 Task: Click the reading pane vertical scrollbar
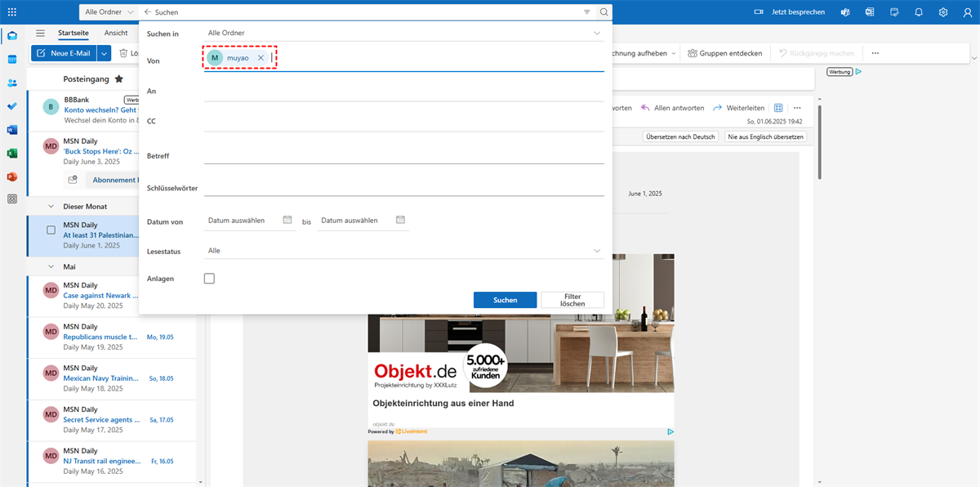[821, 143]
